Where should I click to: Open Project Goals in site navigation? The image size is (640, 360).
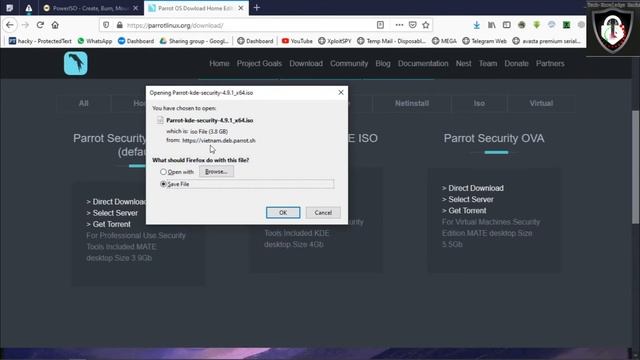[259, 64]
